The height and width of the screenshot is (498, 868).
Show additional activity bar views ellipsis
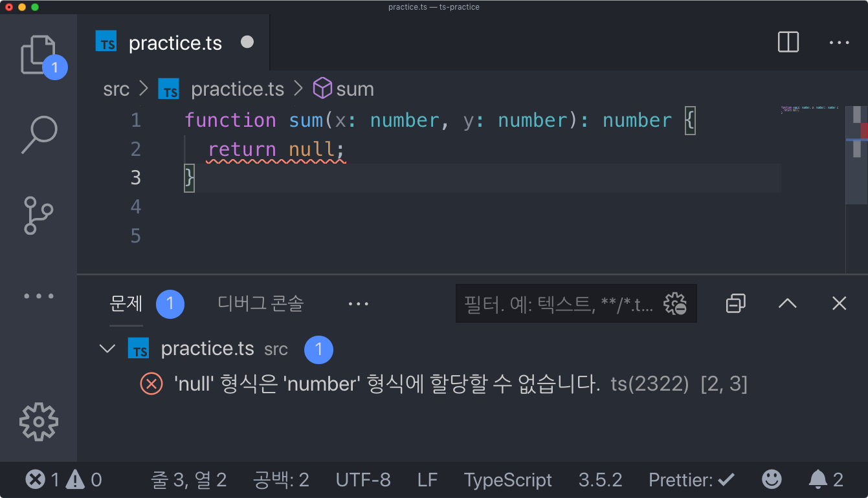tap(39, 296)
